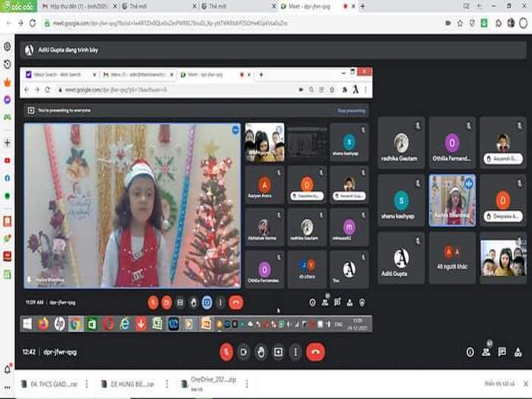532x399 pixels.
Task: Click the Coc Coc logo button
Action: pyautogui.click(x=18, y=6)
